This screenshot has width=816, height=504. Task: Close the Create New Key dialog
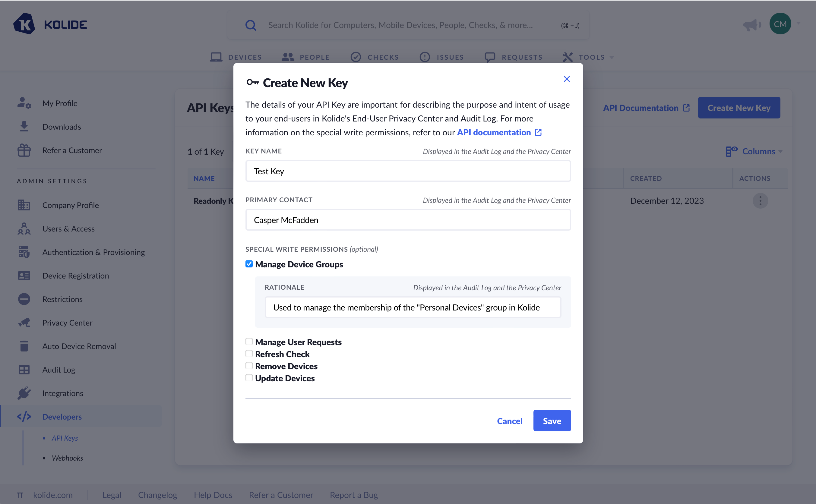pyautogui.click(x=567, y=79)
